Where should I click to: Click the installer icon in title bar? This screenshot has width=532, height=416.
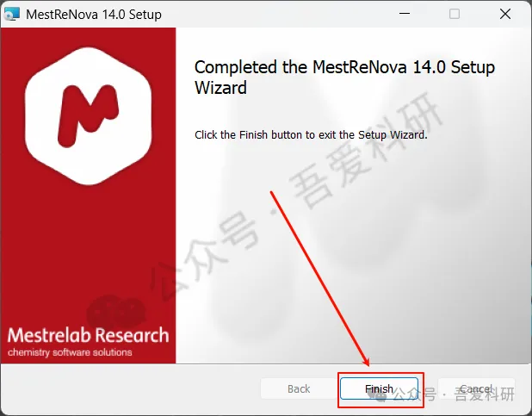pos(11,15)
